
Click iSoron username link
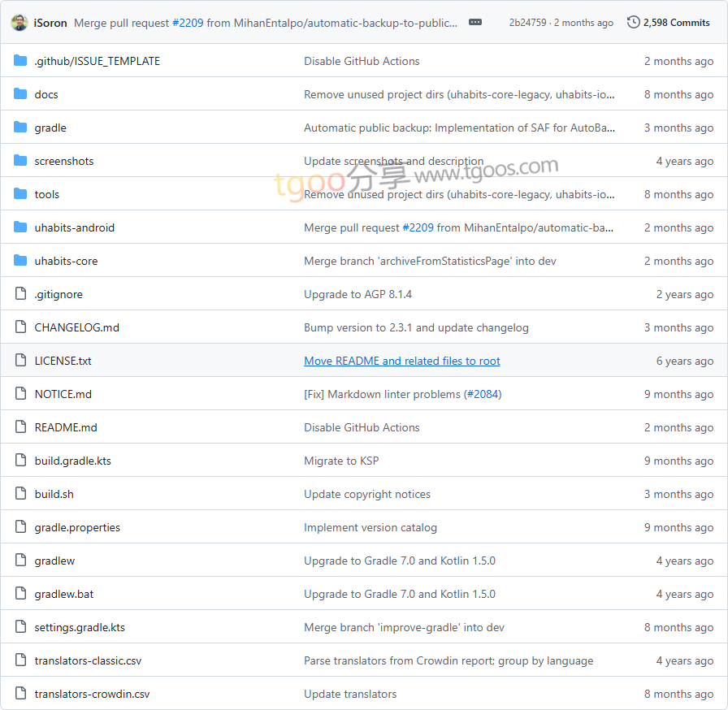[50, 23]
